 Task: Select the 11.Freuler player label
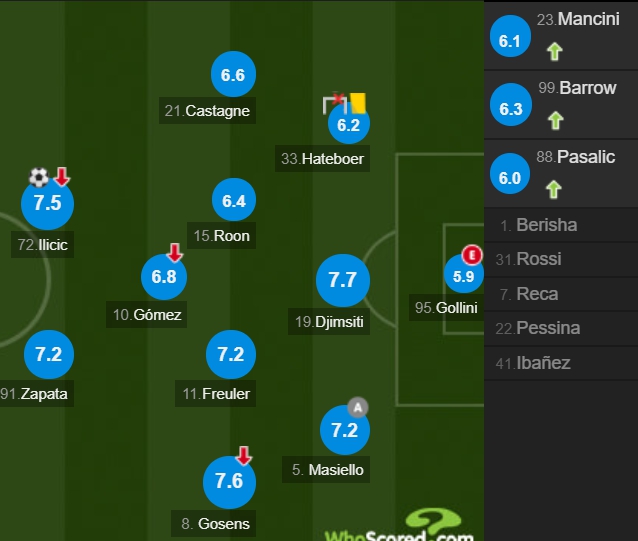pyautogui.click(x=216, y=394)
